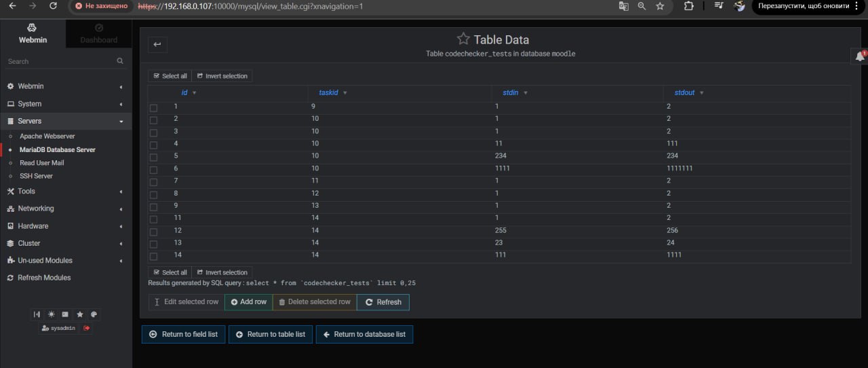Select the checkbox for row id 14
868x368 pixels.
click(x=153, y=256)
